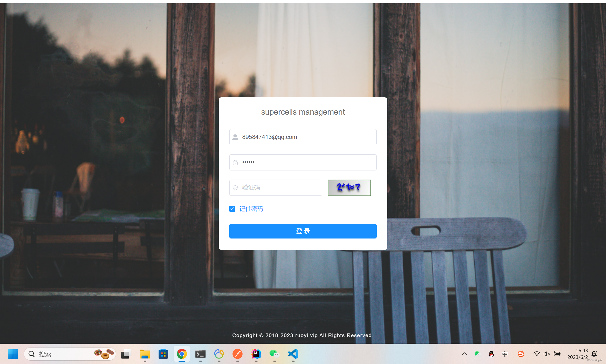Open Visual Studio Code from the taskbar

click(x=293, y=354)
